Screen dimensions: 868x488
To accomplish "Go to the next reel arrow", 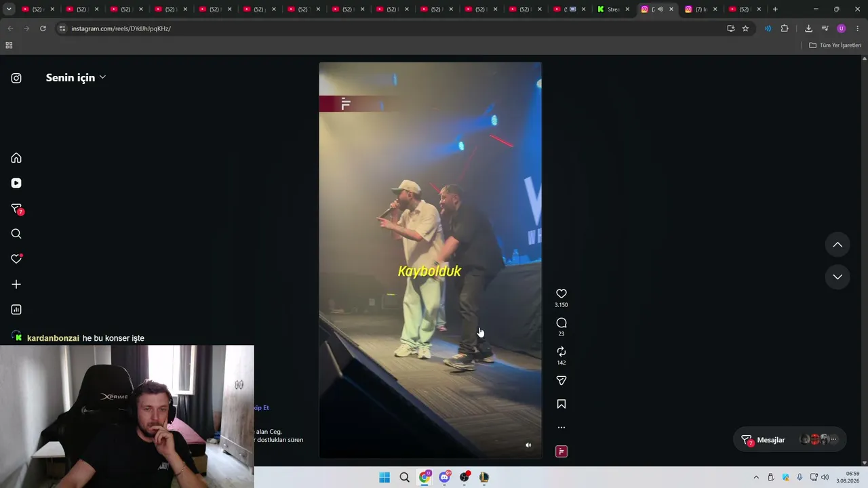I will (x=837, y=277).
